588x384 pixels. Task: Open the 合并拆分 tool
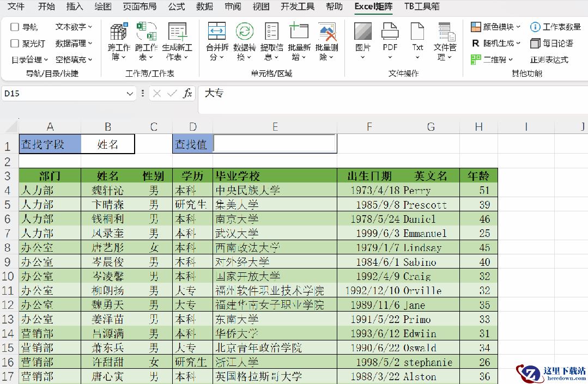[x=217, y=41]
